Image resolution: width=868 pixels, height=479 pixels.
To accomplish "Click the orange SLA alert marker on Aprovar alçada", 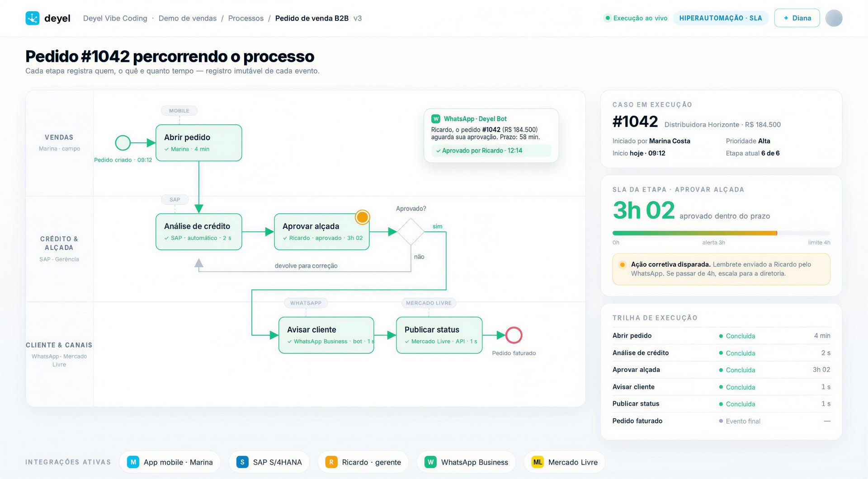I will pyautogui.click(x=362, y=217).
